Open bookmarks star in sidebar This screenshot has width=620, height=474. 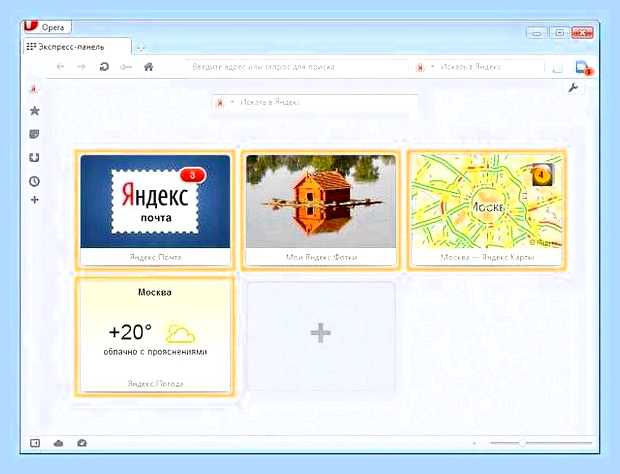pyautogui.click(x=34, y=111)
